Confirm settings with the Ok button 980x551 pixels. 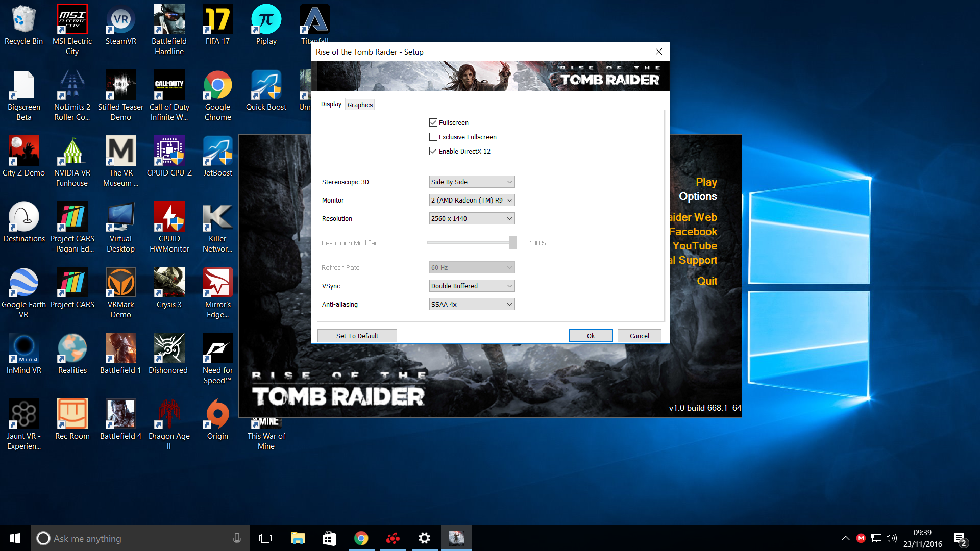(591, 336)
